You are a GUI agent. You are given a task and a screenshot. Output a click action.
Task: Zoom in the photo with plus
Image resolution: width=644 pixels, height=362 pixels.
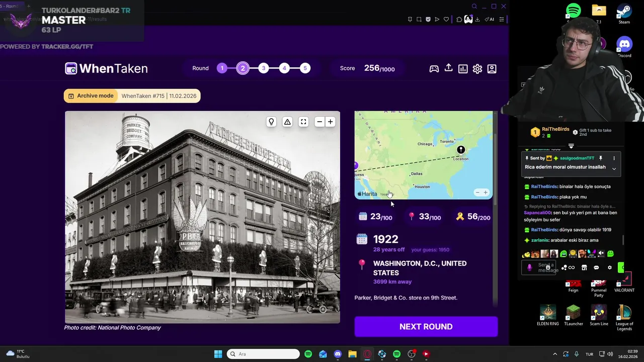(x=331, y=122)
